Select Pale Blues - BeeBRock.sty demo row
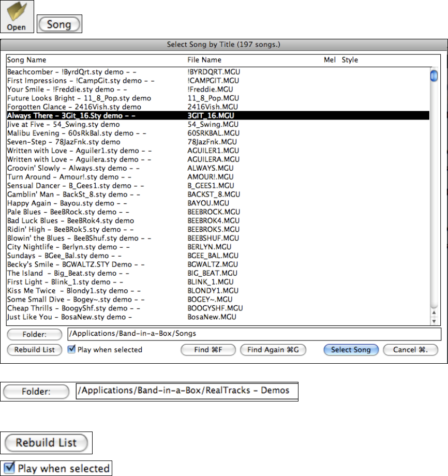 point(218,212)
